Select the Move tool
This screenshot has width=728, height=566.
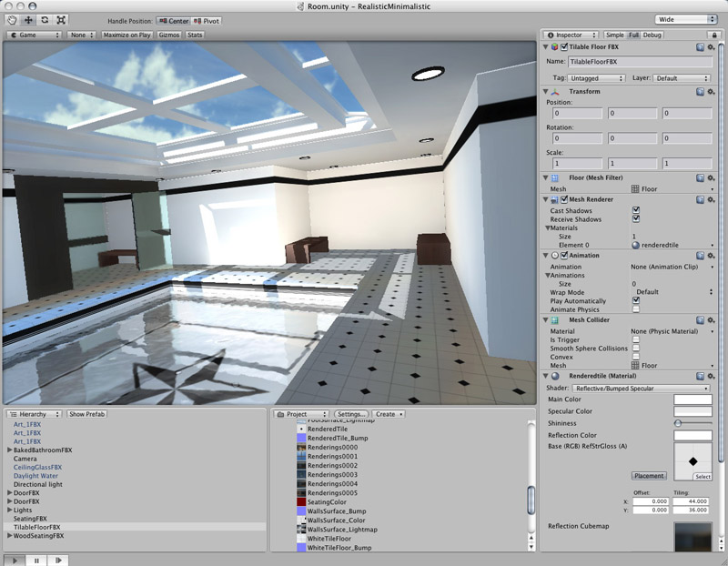coord(28,18)
